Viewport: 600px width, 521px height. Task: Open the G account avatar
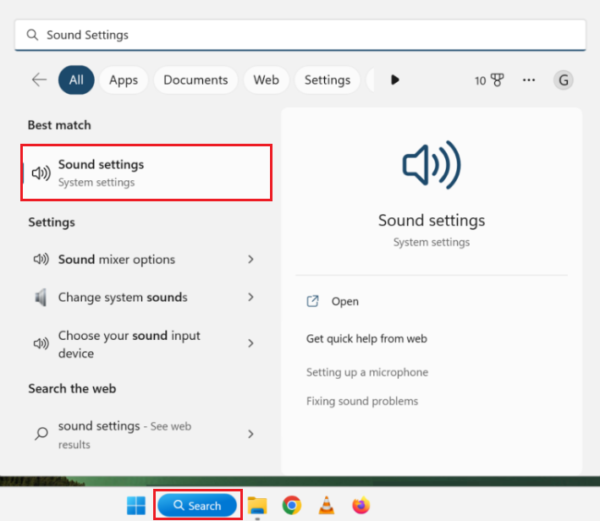coord(563,80)
